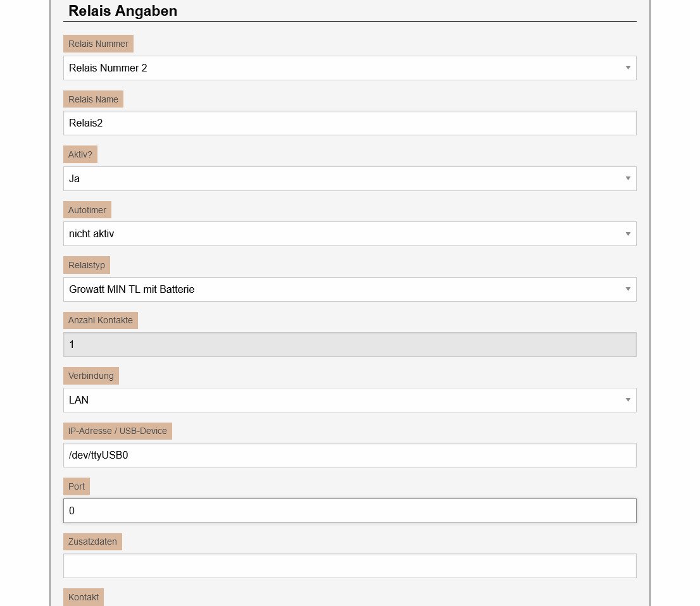The width and height of the screenshot is (700, 606).
Task: Click into the Port input field
Action: tap(349, 510)
